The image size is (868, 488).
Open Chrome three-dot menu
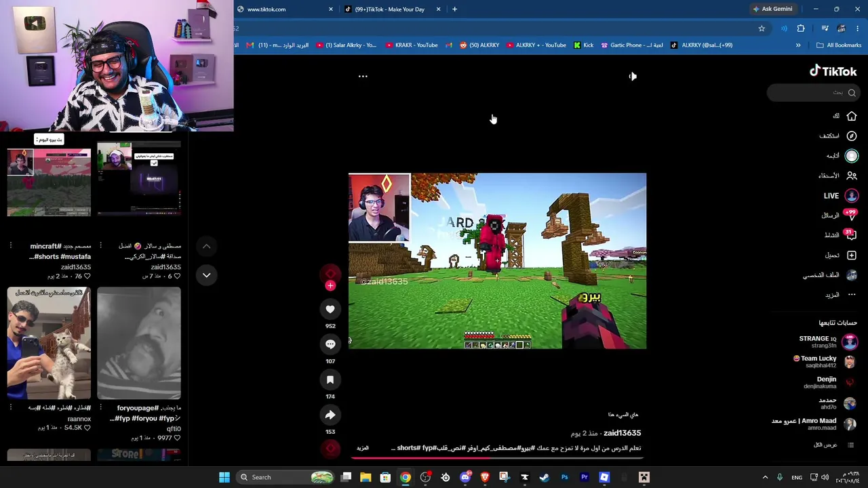(858, 28)
